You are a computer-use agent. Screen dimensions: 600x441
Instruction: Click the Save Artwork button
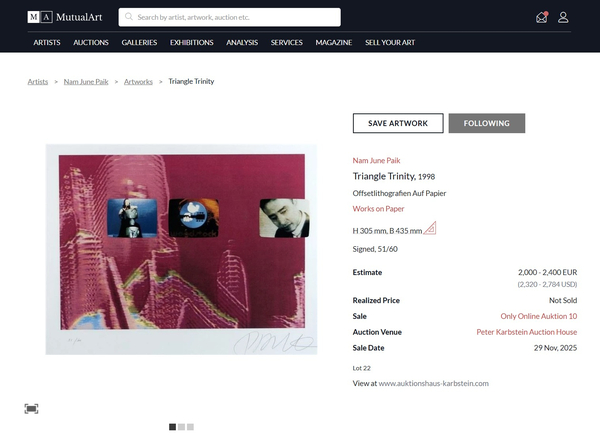[x=398, y=123]
